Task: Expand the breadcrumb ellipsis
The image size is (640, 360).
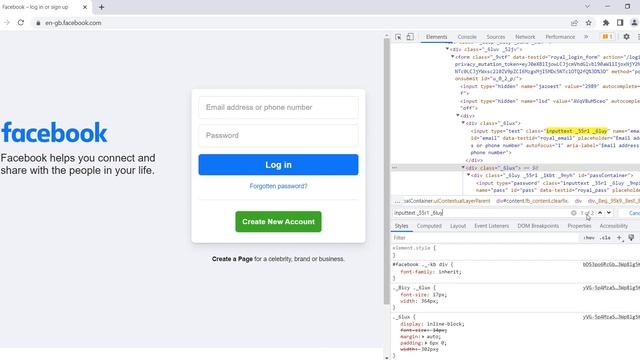Action: point(397,201)
